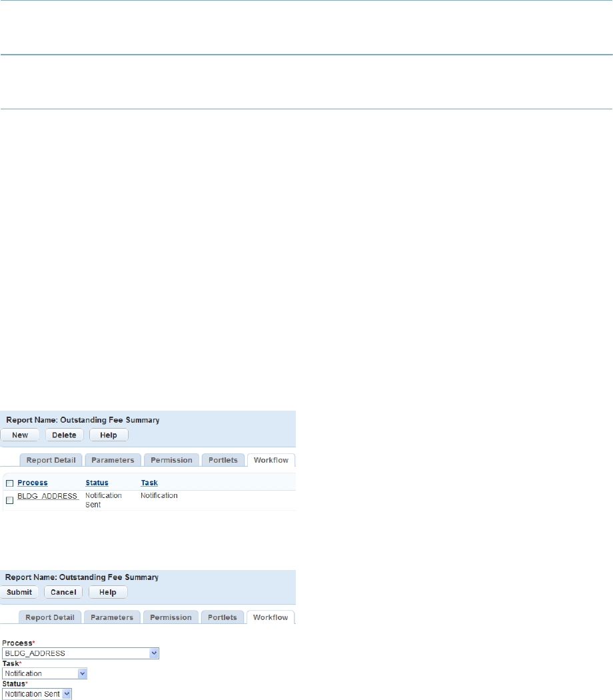Open Permission tab in the Submit form

(171, 617)
